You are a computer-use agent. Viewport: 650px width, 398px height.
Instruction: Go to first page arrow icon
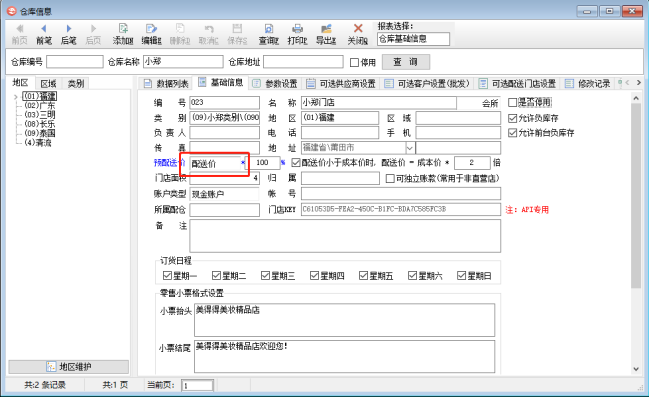(19, 29)
